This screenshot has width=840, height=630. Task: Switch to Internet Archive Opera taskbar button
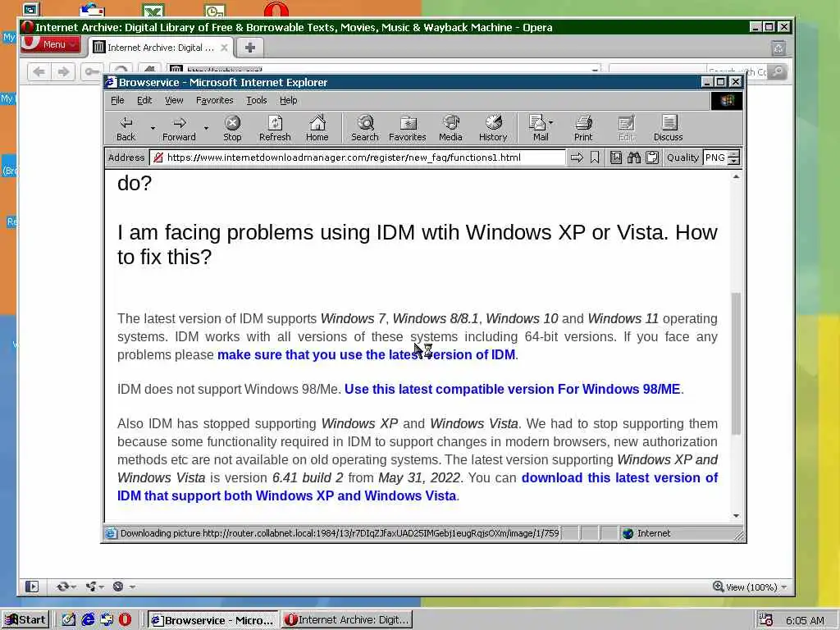point(348,620)
